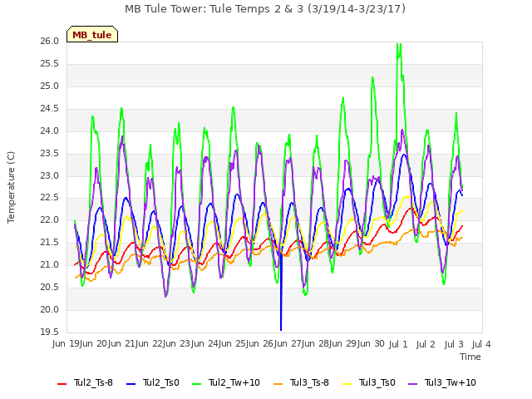The width and height of the screenshot is (532, 399).
Task: Click the purple Tul3_Tw+10 legend swatch
Action: [413, 384]
